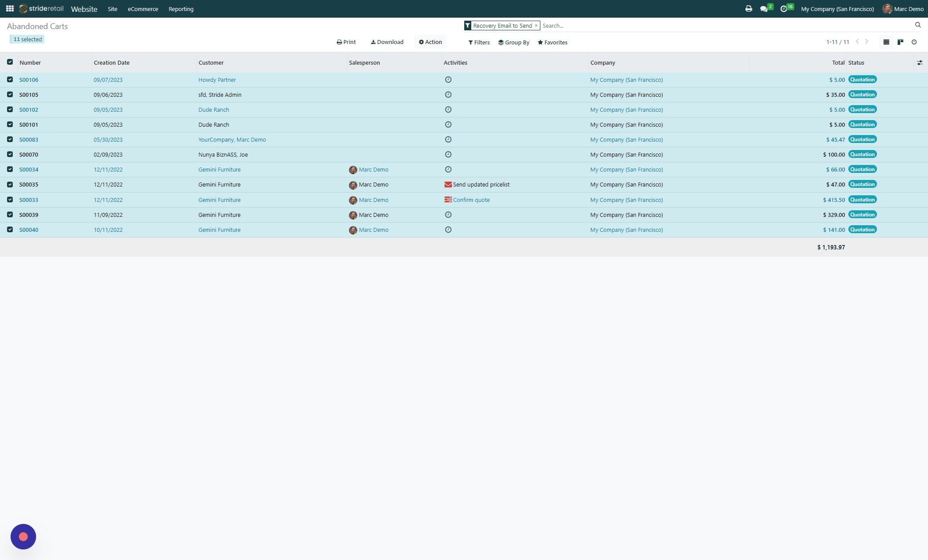
Task: Go to previous page arrow
Action: [x=857, y=42]
